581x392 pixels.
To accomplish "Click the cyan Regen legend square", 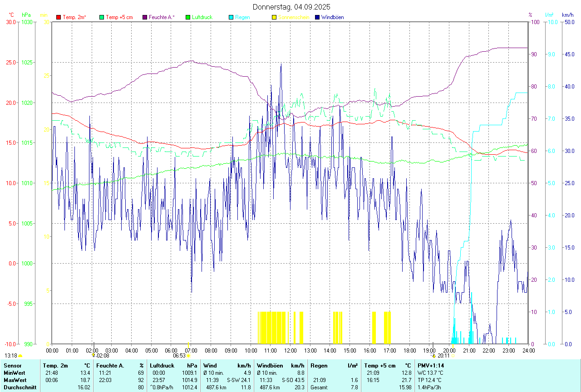I will [231, 17].
